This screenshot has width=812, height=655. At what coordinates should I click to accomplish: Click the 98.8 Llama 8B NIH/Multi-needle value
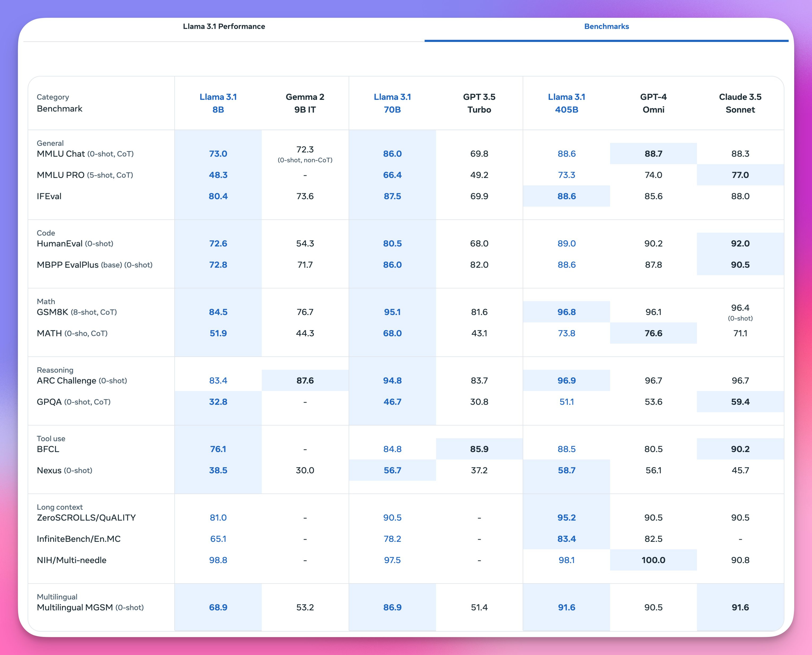218,560
